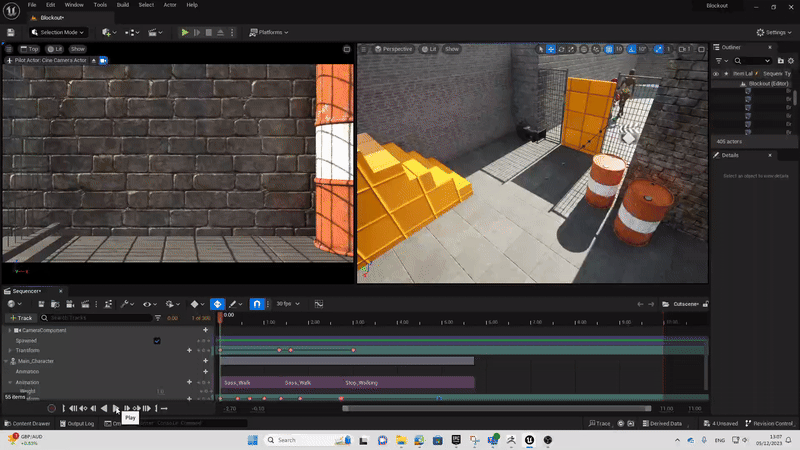Image resolution: width=800 pixels, height=450 pixels.
Task: Click the Play button in Sequencer transport
Action: click(x=115, y=408)
